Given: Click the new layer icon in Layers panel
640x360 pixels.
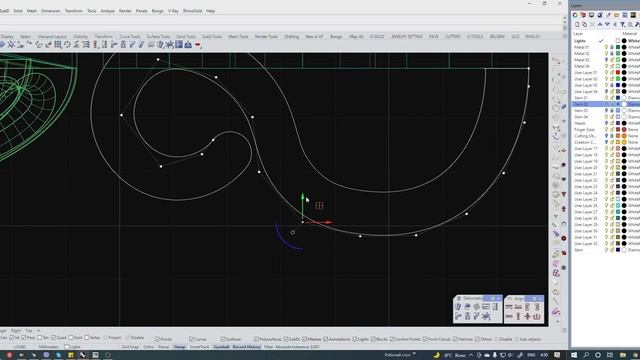Looking at the screenshot, I should point(577,25).
